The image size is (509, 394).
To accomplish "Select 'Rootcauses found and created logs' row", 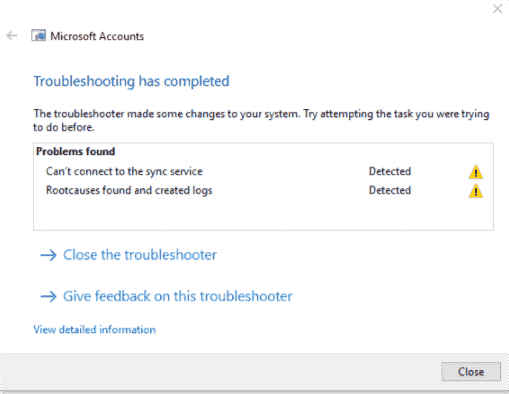I will click(263, 190).
